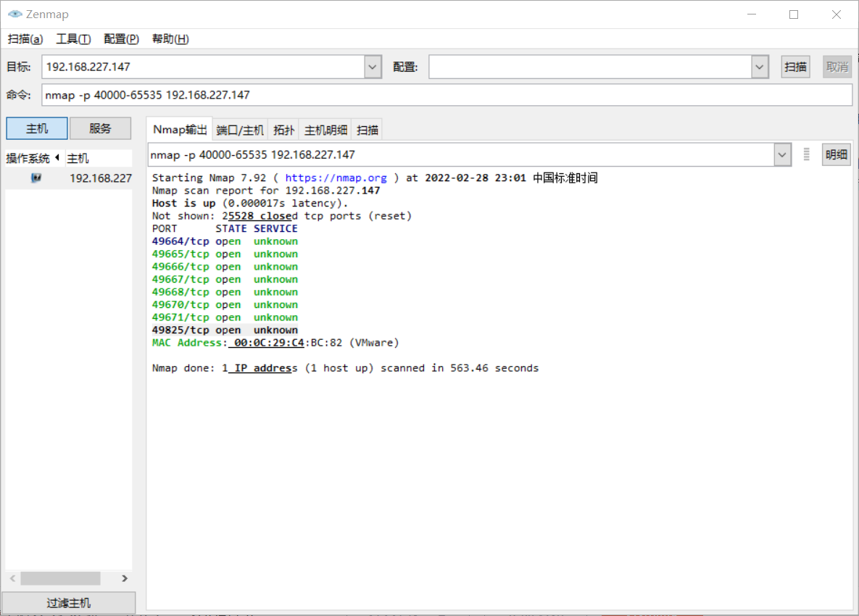Open the 明细 details button
The image size is (859, 616).
(836, 154)
